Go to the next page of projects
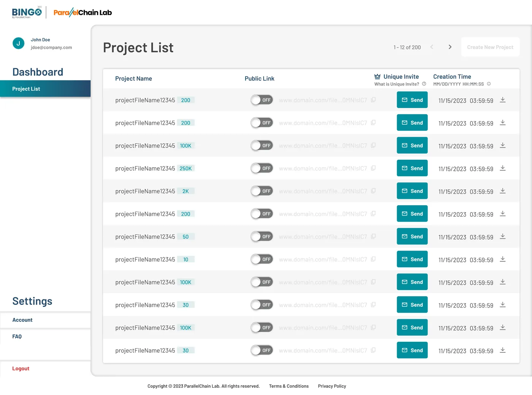532x395 pixels. click(x=450, y=47)
